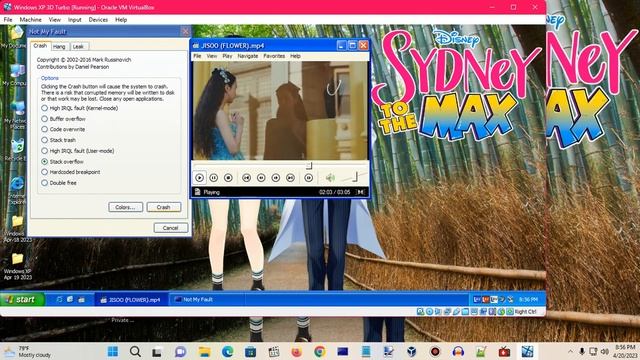Click the headphones app on taskbar
Image resolution: width=640 pixels, height=360 pixels.
pos(458,351)
